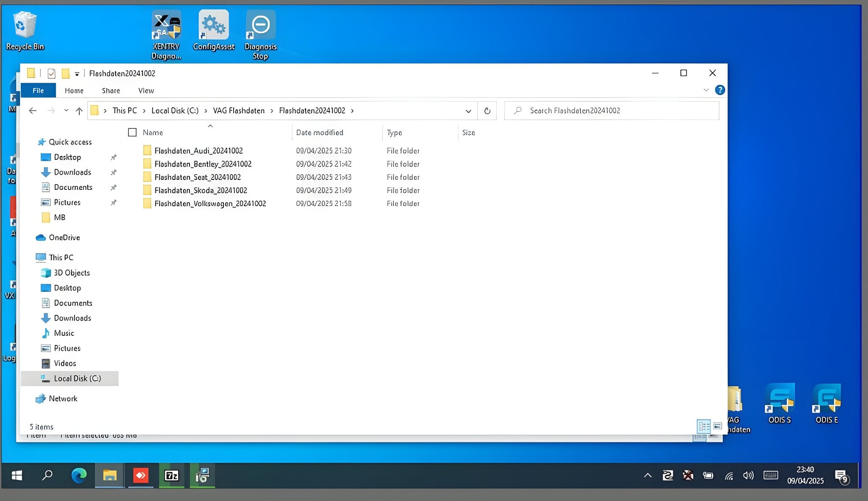This screenshot has height=501, width=868.
Task: Refresh the current folder view
Action: click(x=487, y=110)
